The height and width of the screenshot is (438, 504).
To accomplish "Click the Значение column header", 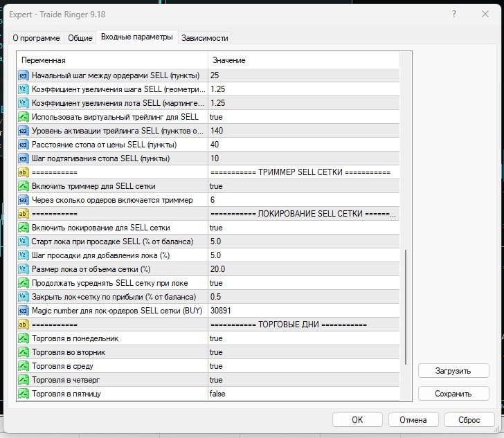I will [x=304, y=60].
